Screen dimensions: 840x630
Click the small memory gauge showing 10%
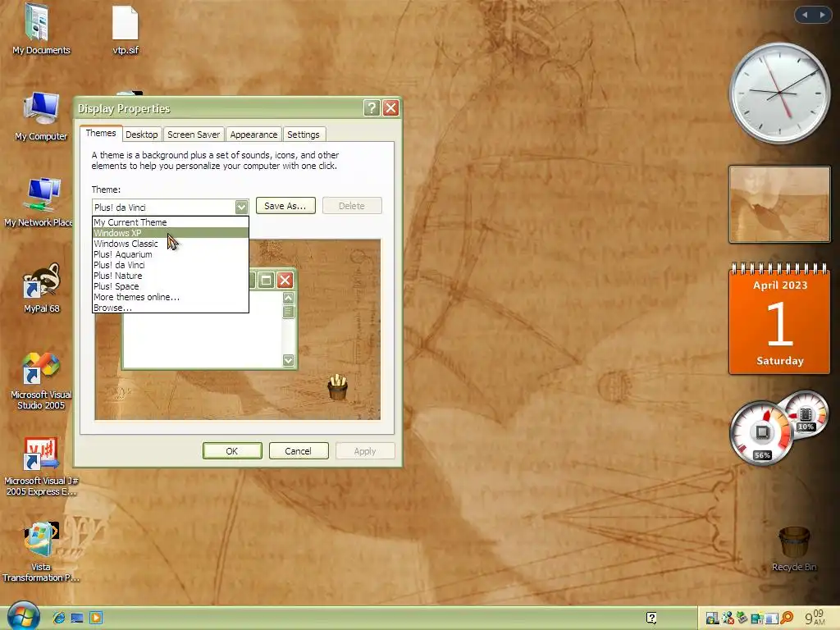806,414
